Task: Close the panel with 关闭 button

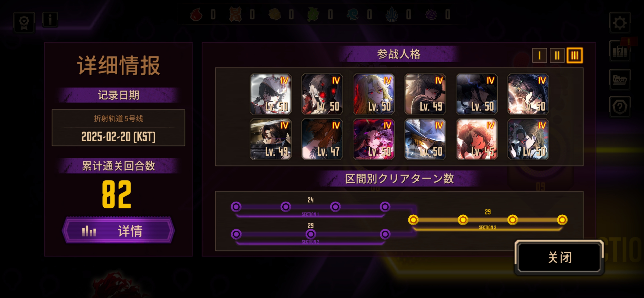Action: (x=560, y=257)
